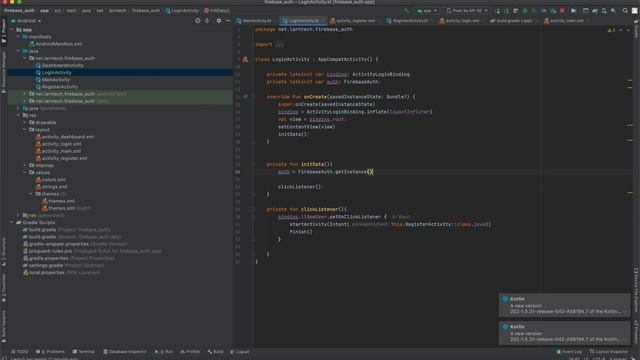Screen dimensions: 640x360
Task: Open the Event Log panel
Action: point(569,351)
